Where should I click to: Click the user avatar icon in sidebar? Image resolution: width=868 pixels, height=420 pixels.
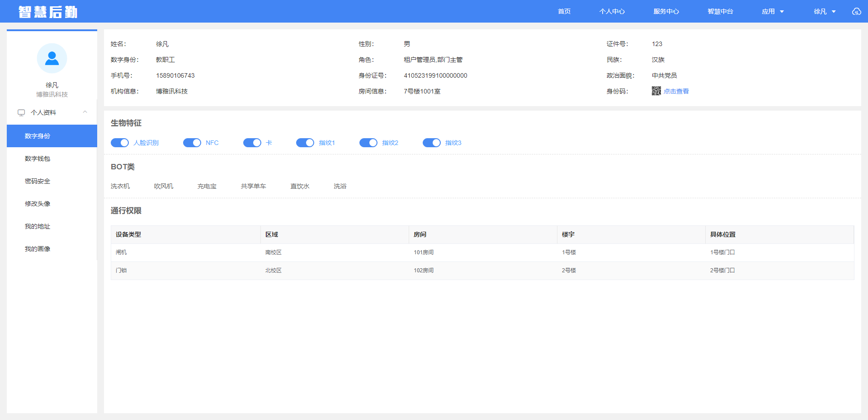(x=52, y=58)
